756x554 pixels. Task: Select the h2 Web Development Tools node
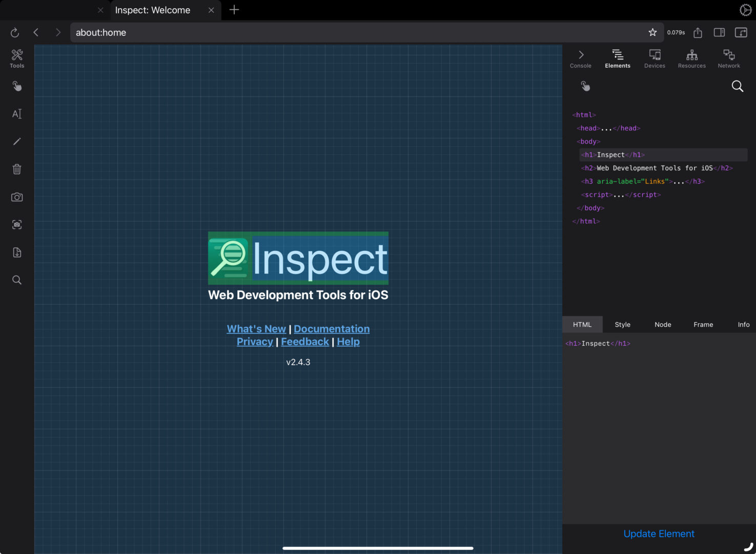[x=657, y=168]
